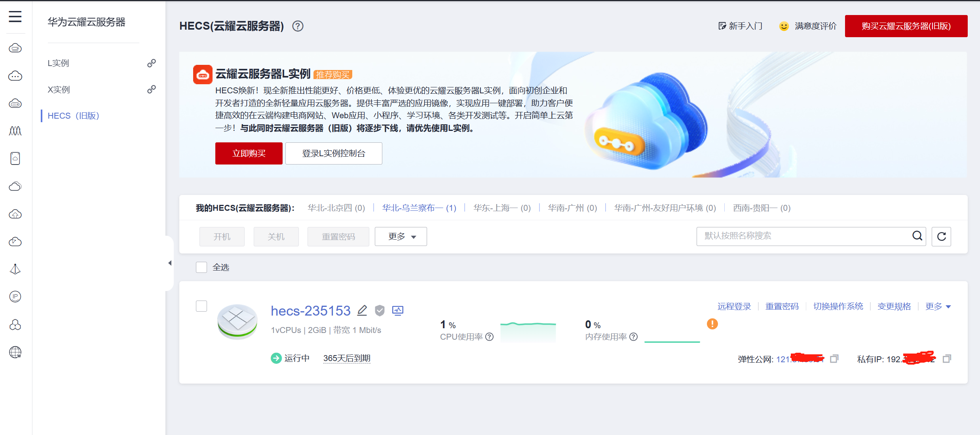Open the hamburger main menu
Screen dimensions: 980x435
pos(15,17)
